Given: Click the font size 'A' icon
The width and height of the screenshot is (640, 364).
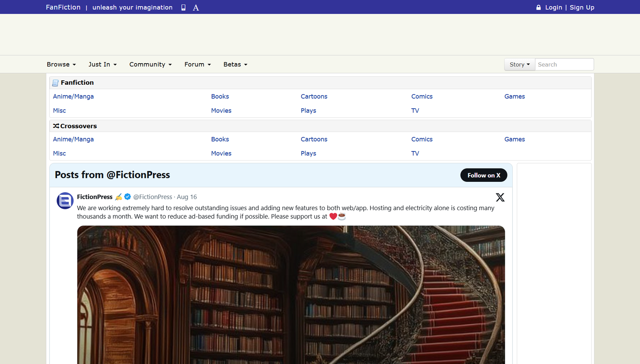Looking at the screenshot, I should (196, 8).
